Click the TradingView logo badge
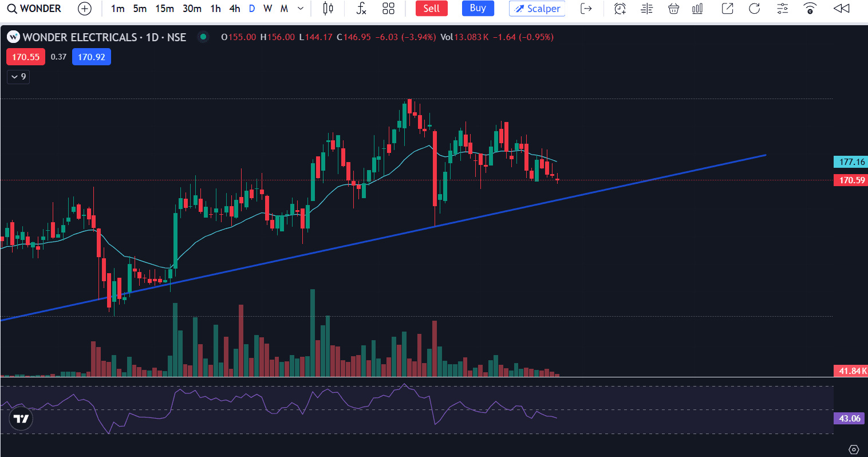Viewport: 868px width, 457px height. [21, 419]
